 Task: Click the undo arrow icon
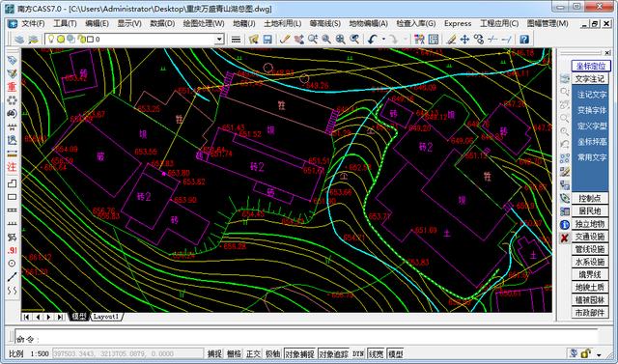pyautogui.click(x=373, y=39)
